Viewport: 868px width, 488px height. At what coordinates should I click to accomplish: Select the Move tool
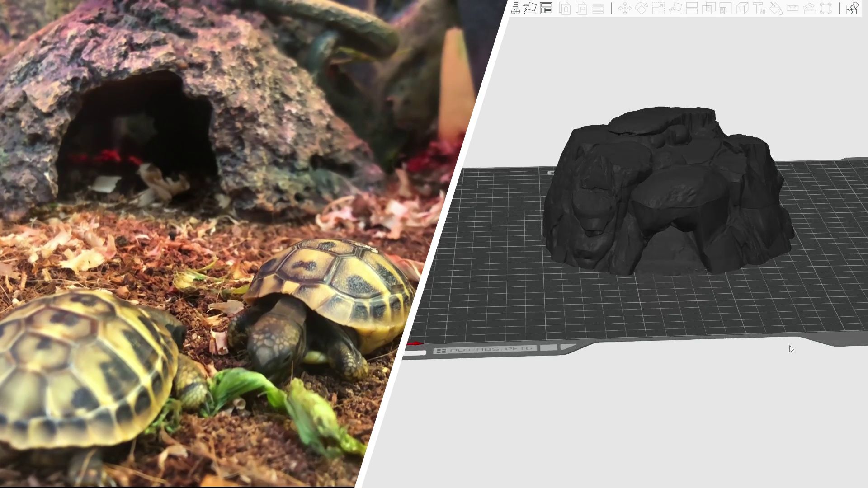click(625, 8)
